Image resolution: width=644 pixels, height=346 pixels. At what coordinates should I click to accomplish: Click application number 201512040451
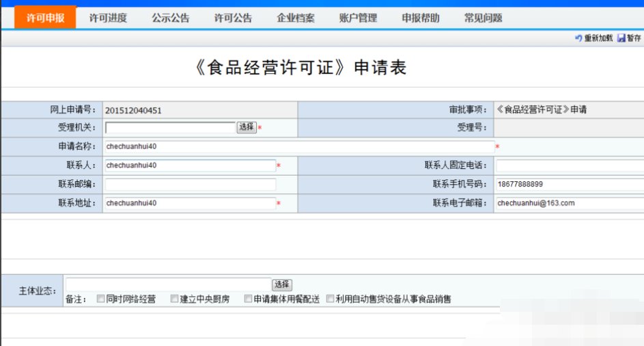tap(133, 110)
